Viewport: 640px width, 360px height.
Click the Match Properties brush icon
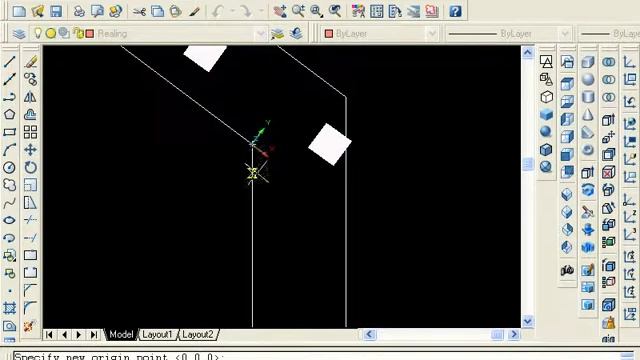194,11
